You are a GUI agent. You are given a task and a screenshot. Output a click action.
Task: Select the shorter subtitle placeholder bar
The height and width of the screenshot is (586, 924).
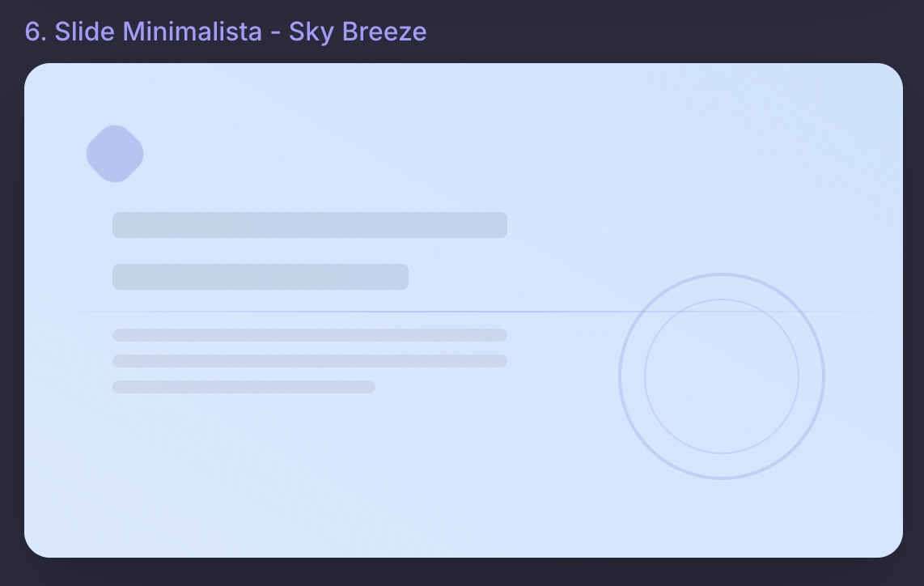coord(261,277)
